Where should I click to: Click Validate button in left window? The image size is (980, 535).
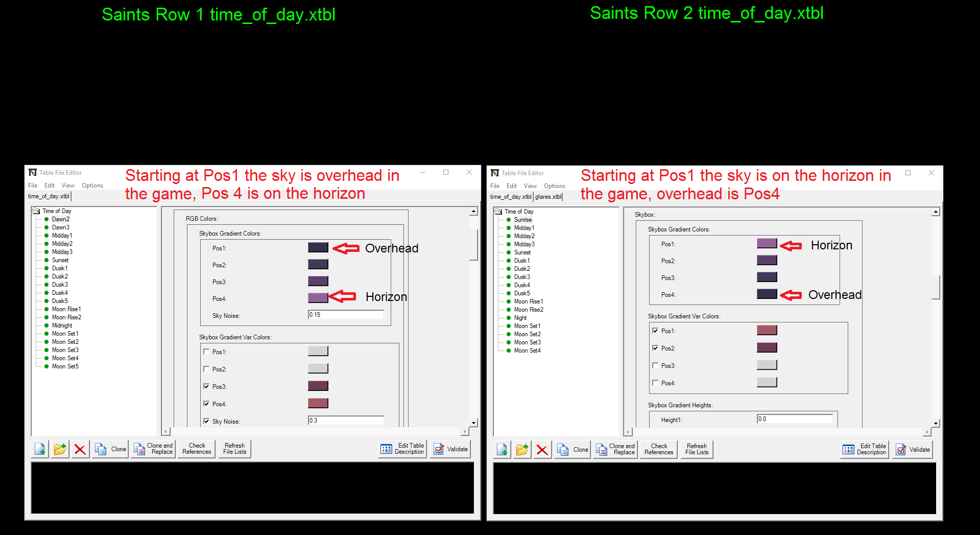tap(451, 449)
